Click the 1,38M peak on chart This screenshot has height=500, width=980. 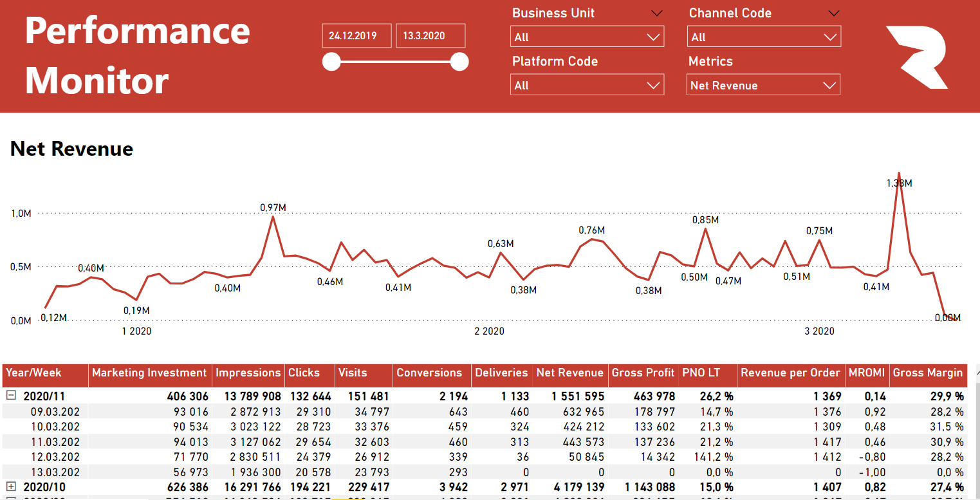click(x=898, y=173)
